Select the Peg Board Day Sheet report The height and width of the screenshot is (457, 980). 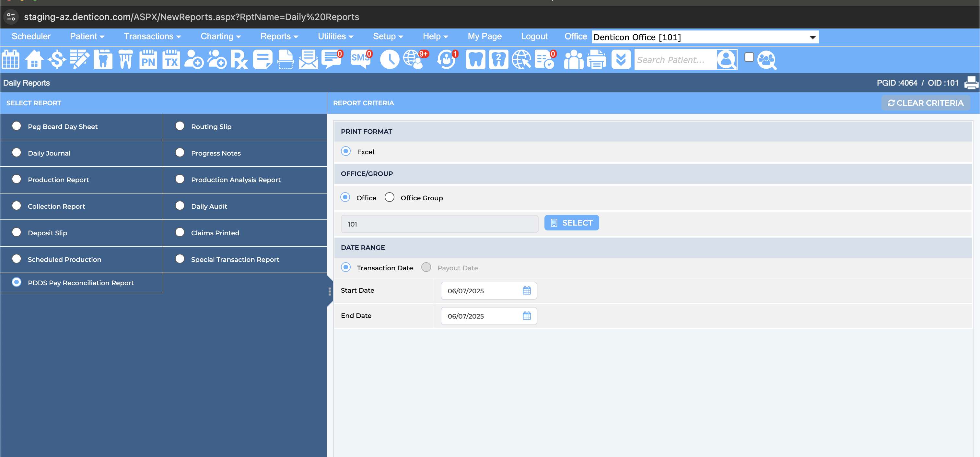tap(16, 126)
